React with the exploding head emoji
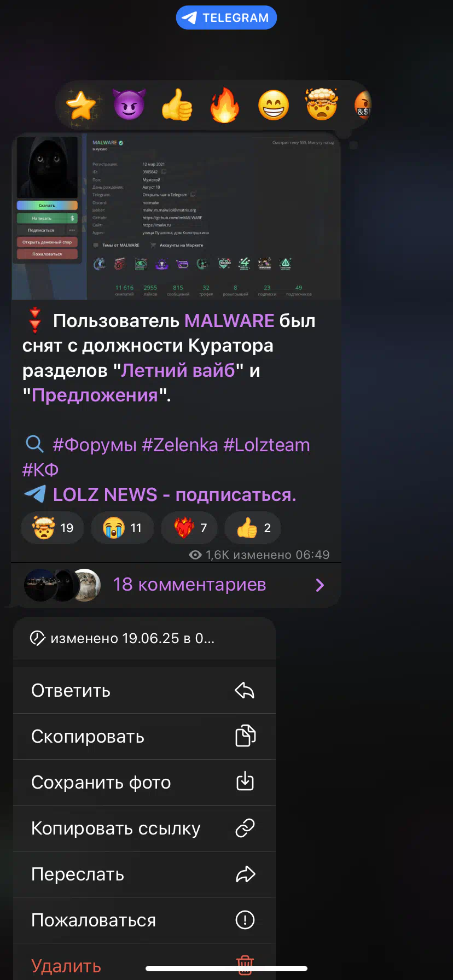 (321, 104)
